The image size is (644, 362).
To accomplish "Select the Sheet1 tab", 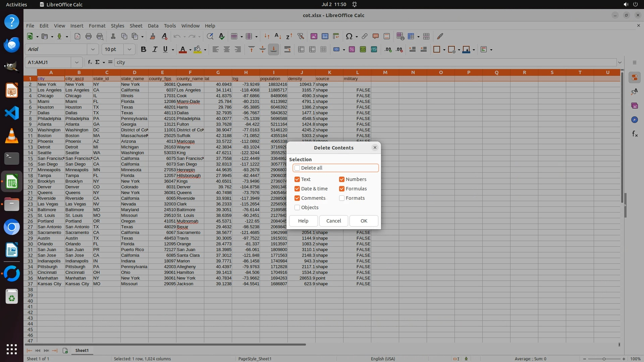I will click(82, 350).
